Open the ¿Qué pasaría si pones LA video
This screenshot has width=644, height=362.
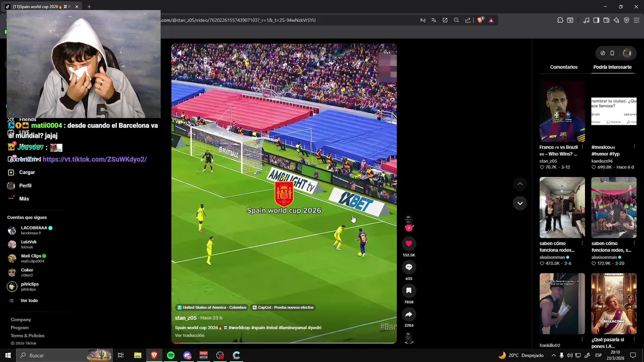coord(614,304)
